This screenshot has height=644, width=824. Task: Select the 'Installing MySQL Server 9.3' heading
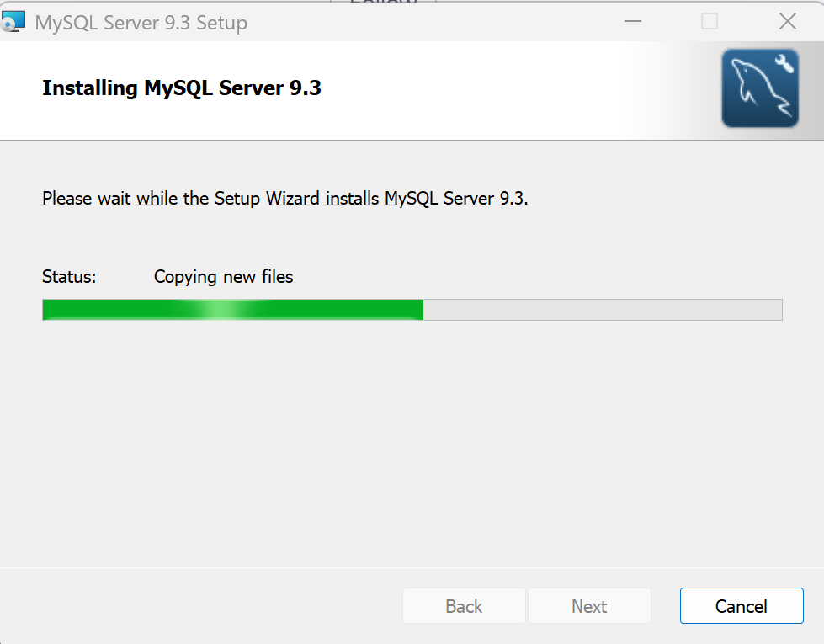pos(181,88)
